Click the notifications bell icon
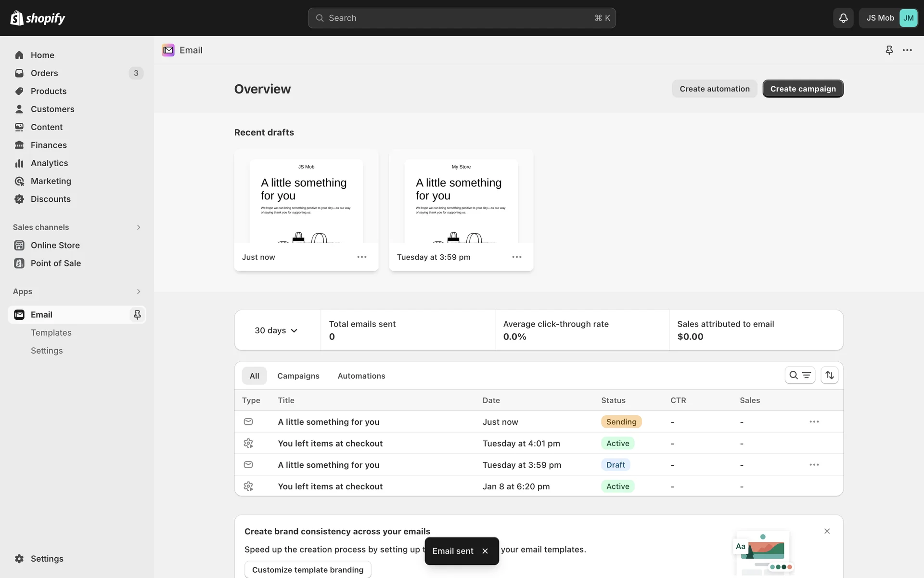The image size is (924, 578). [x=843, y=18]
